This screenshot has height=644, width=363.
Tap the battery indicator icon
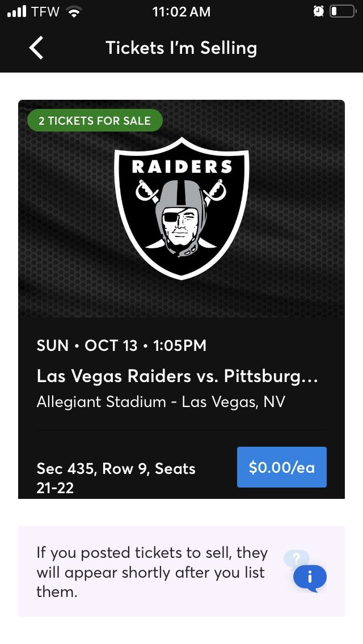[342, 11]
